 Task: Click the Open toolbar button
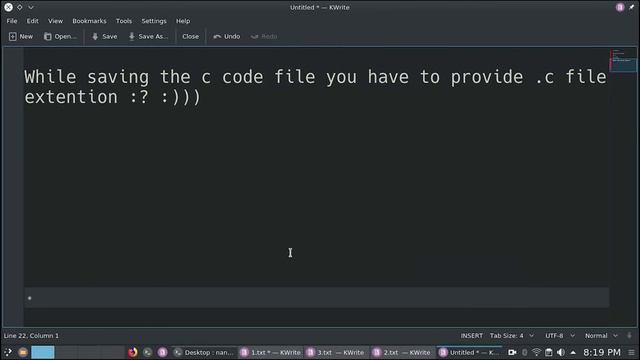(x=60, y=36)
